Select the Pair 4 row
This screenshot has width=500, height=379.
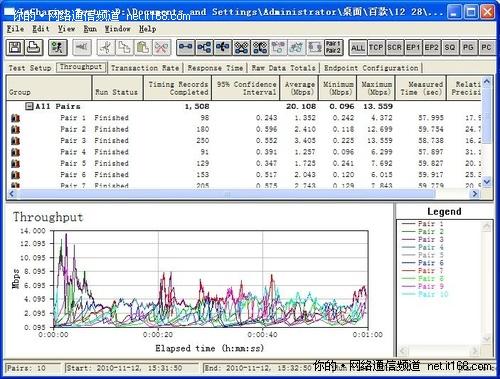point(243,152)
